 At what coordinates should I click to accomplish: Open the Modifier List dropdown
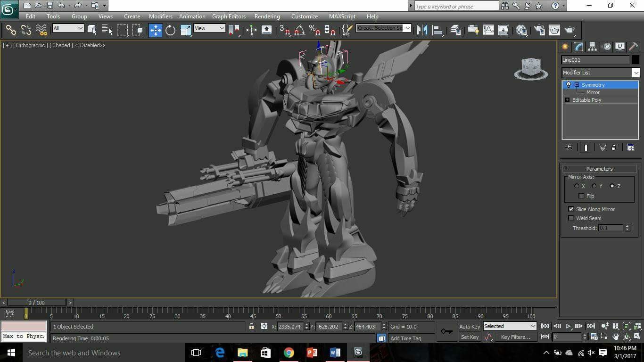(x=636, y=72)
